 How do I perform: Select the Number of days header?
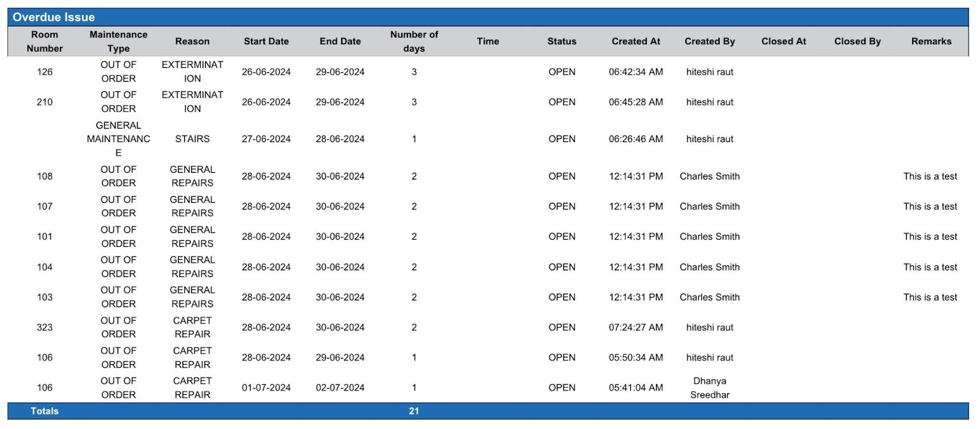(x=414, y=41)
